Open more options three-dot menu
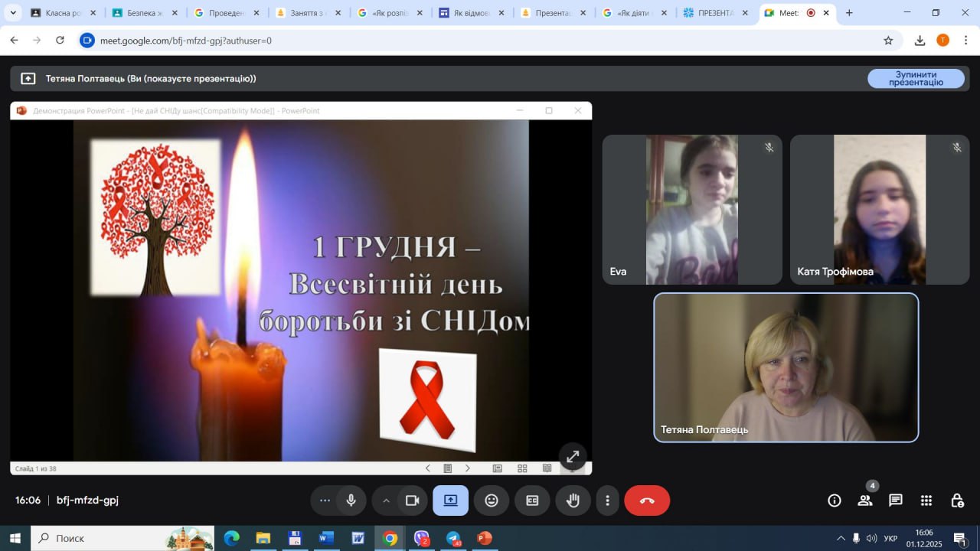The image size is (980, 551). click(608, 500)
